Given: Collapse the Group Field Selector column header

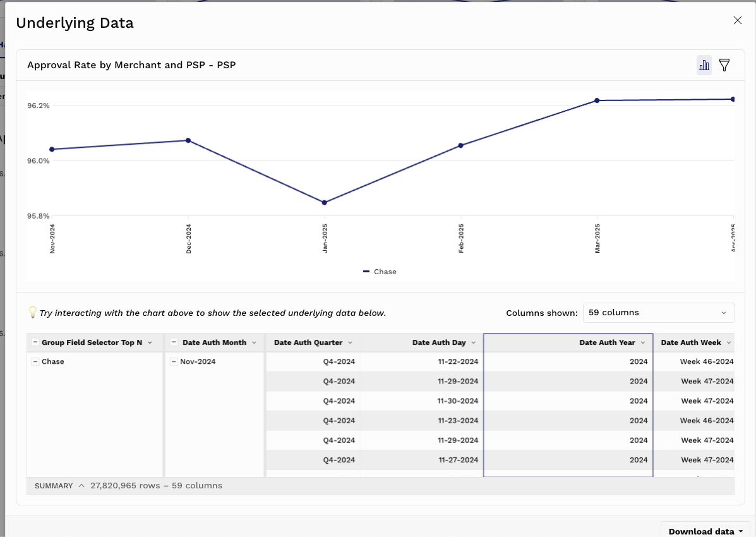Looking at the screenshot, I should 35,342.
